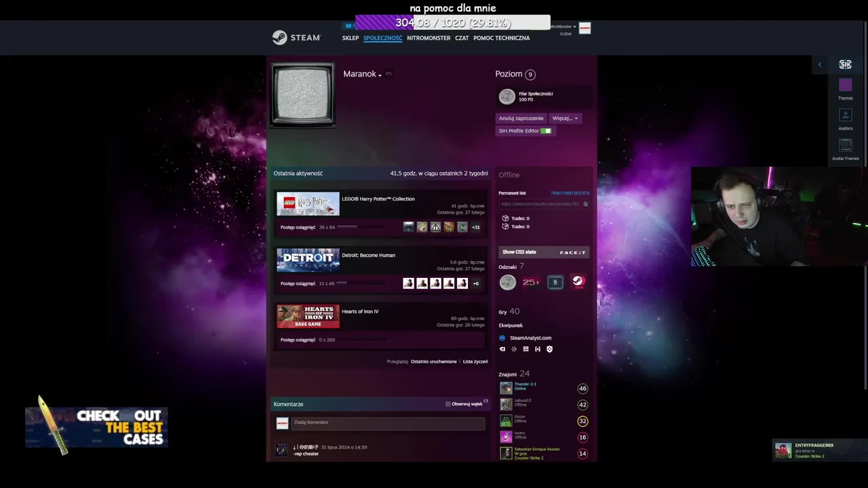
Task: Open the Znajomi 24 friends list
Action: tap(514, 373)
